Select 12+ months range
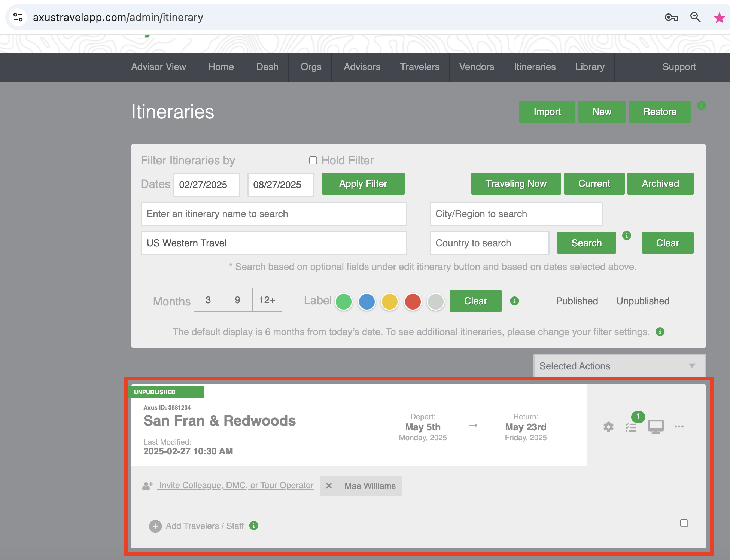730x560 pixels. click(x=267, y=300)
